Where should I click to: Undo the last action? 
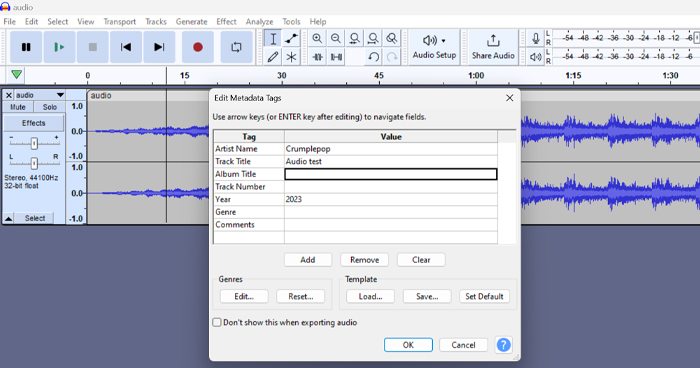click(x=373, y=57)
